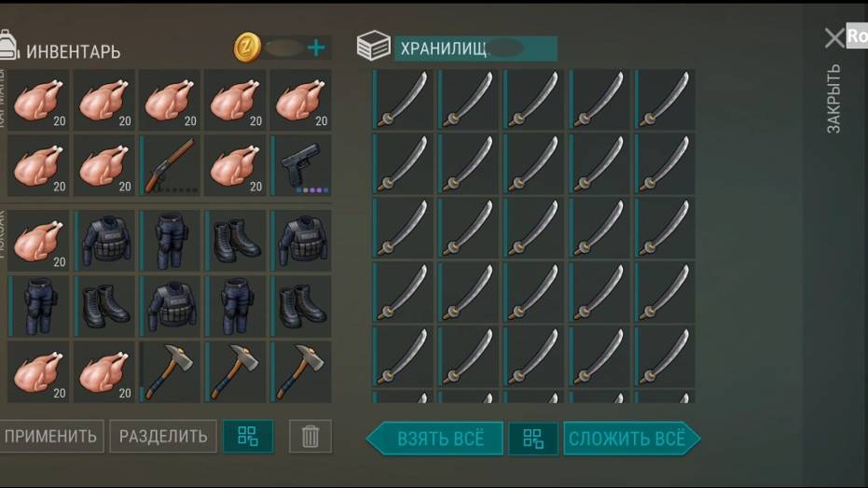
Task: Select the shotgun in the inventory
Action: [170, 165]
